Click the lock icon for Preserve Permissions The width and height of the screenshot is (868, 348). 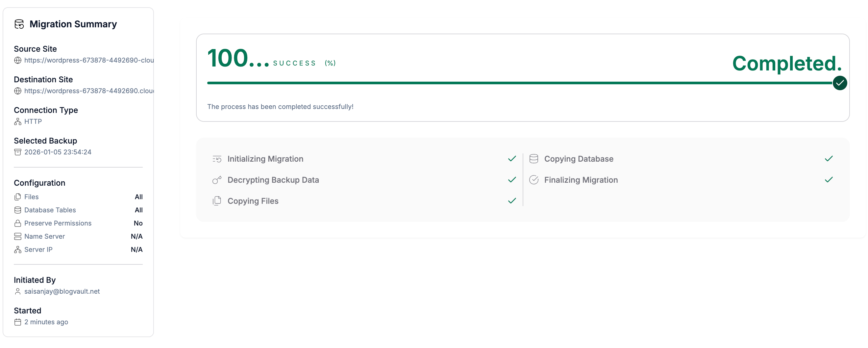coord(17,223)
